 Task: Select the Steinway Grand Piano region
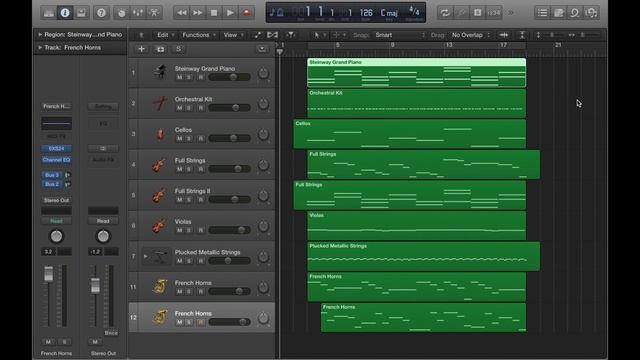416,73
